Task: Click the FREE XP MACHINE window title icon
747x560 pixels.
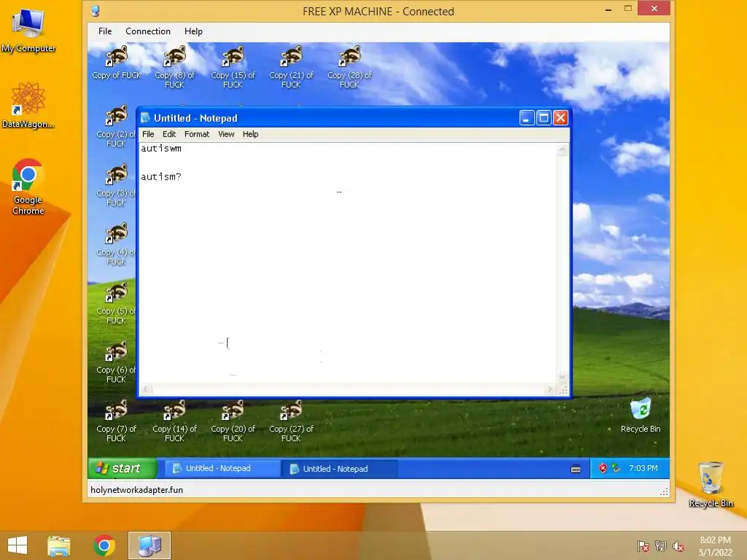Action: click(x=96, y=11)
